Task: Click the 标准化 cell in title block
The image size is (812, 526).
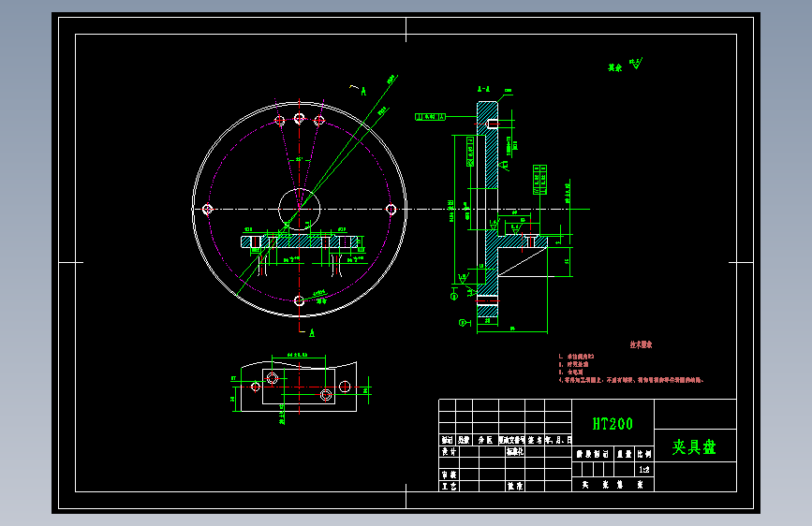Action: (515, 451)
